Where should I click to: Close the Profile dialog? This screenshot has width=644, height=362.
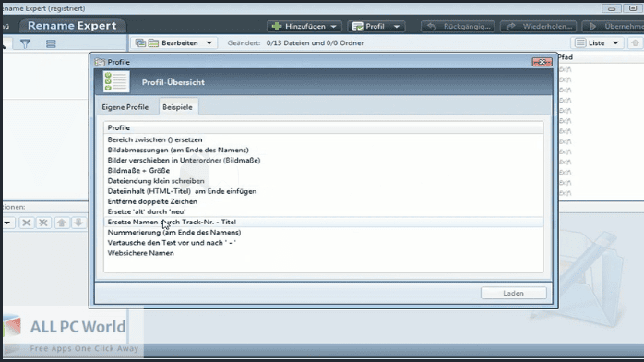click(x=542, y=62)
